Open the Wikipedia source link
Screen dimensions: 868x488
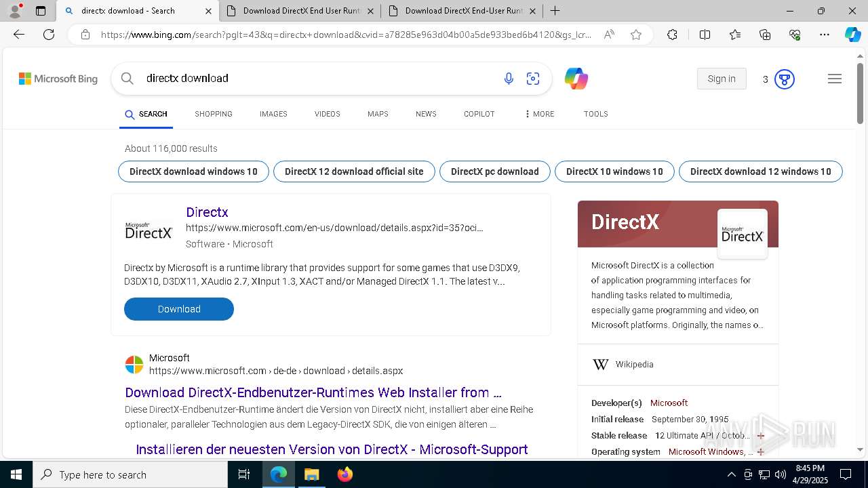click(634, 365)
